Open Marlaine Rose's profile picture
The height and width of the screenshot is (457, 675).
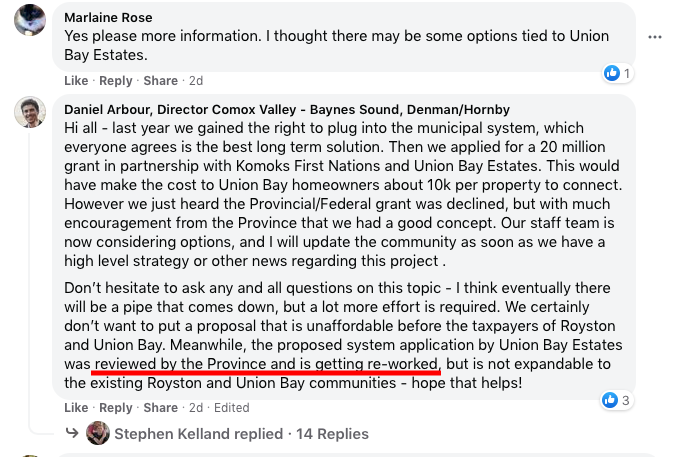[30, 18]
